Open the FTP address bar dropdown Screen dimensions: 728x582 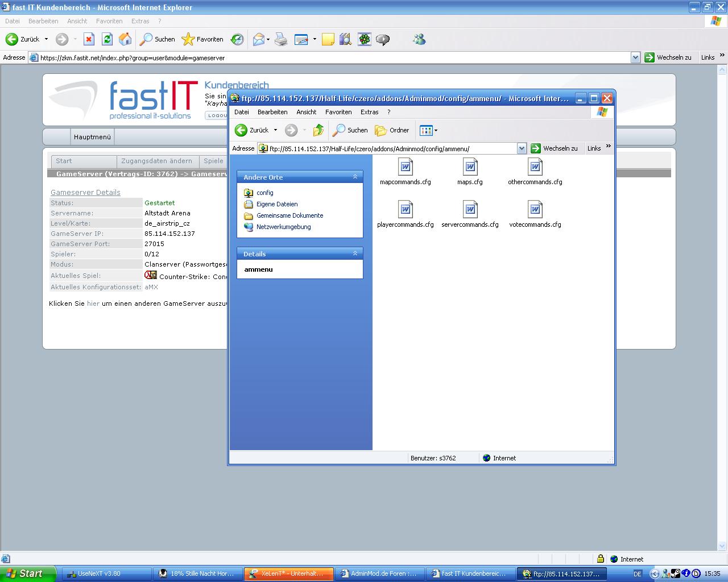pyautogui.click(x=522, y=148)
